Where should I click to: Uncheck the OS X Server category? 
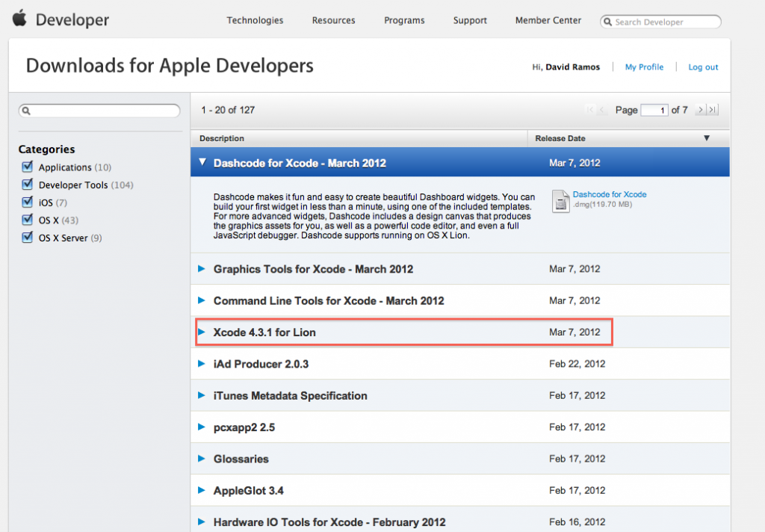click(28, 238)
